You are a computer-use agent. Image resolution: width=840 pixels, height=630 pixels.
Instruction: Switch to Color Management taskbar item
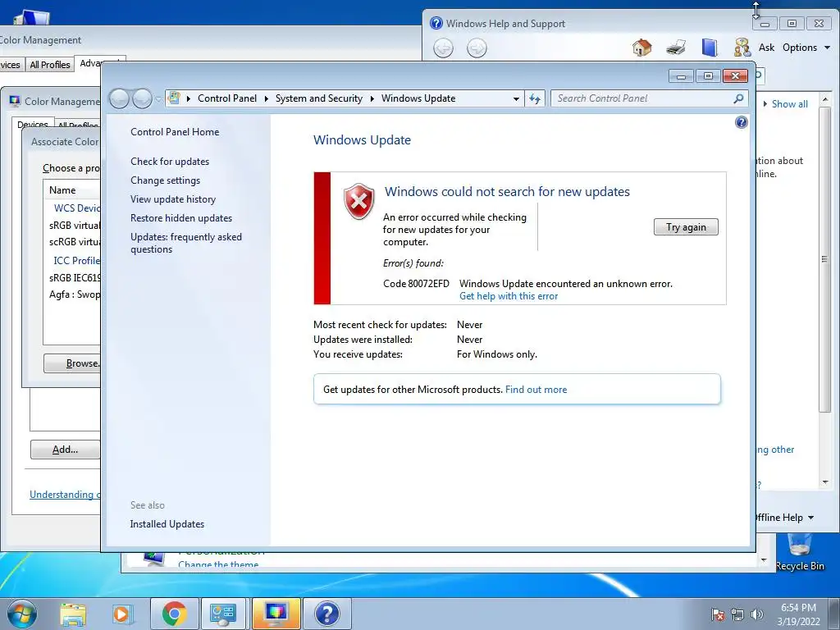tap(276, 614)
